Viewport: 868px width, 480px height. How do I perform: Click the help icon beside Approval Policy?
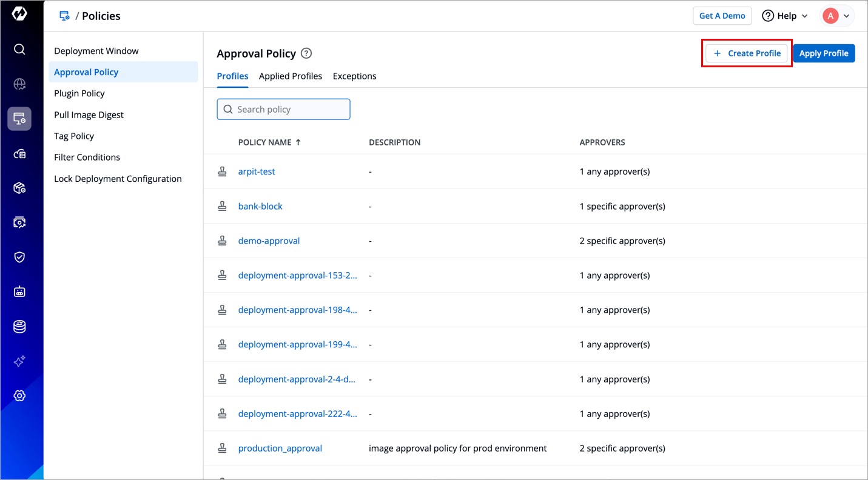pos(306,53)
